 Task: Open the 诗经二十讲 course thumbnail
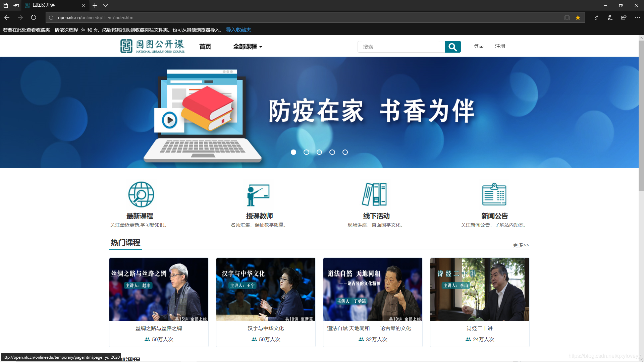point(479,289)
